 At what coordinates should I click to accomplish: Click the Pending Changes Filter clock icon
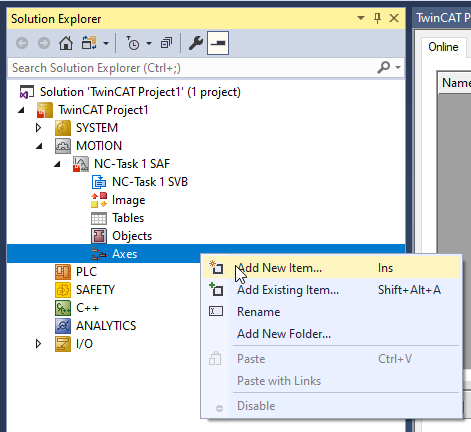coord(133,43)
